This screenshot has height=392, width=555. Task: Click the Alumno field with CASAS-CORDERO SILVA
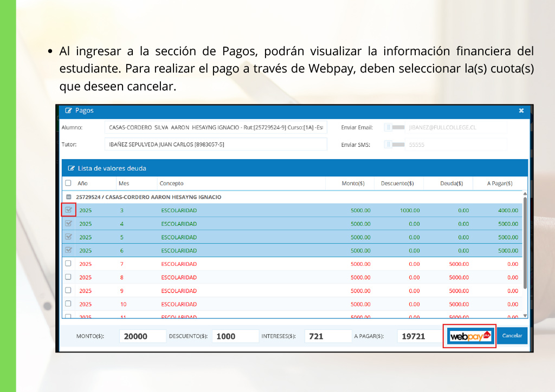coord(216,127)
